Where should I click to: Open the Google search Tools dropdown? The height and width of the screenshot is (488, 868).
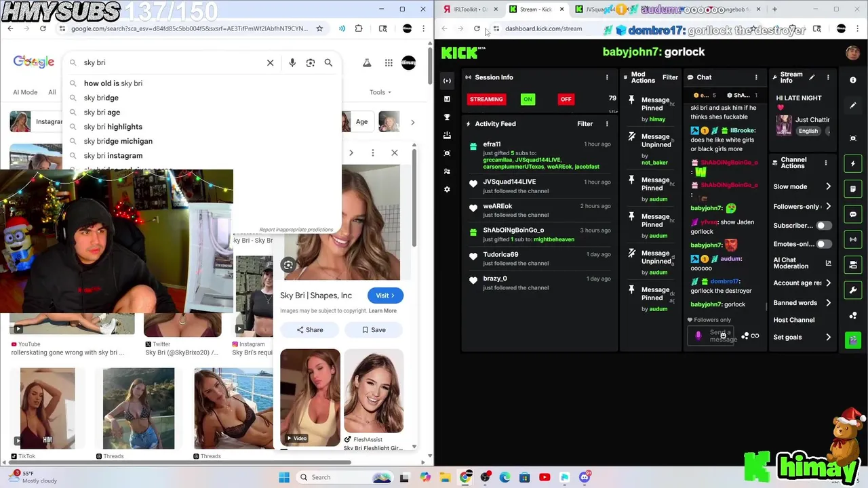tap(380, 92)
